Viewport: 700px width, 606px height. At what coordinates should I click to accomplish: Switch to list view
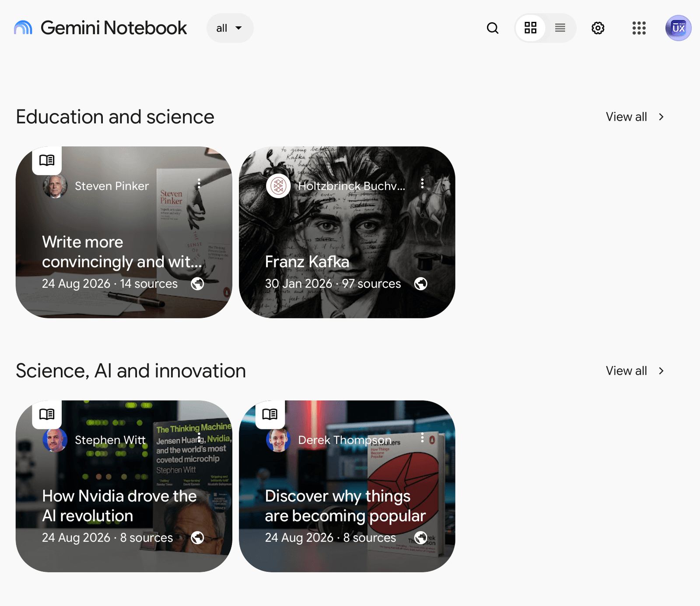(560, 28)
